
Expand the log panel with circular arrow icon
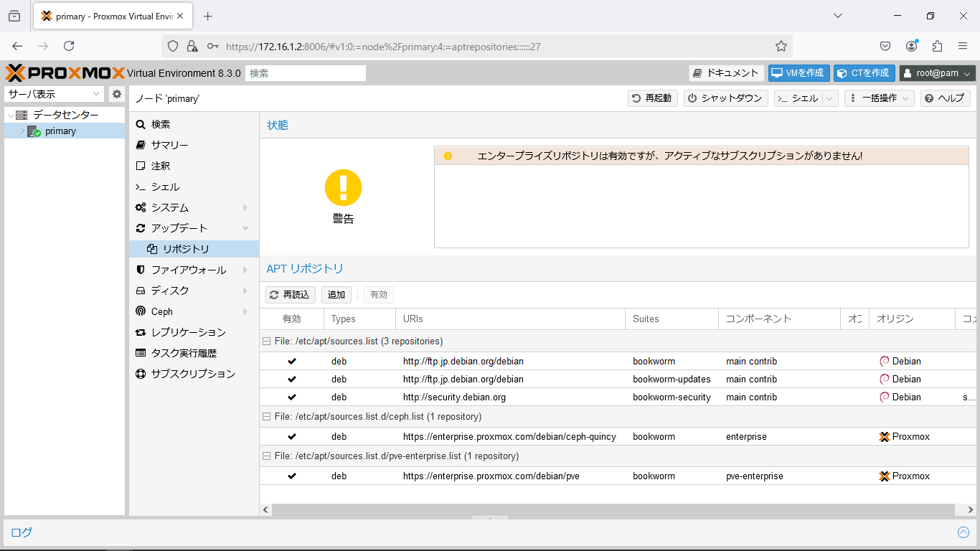click(963, 532)
